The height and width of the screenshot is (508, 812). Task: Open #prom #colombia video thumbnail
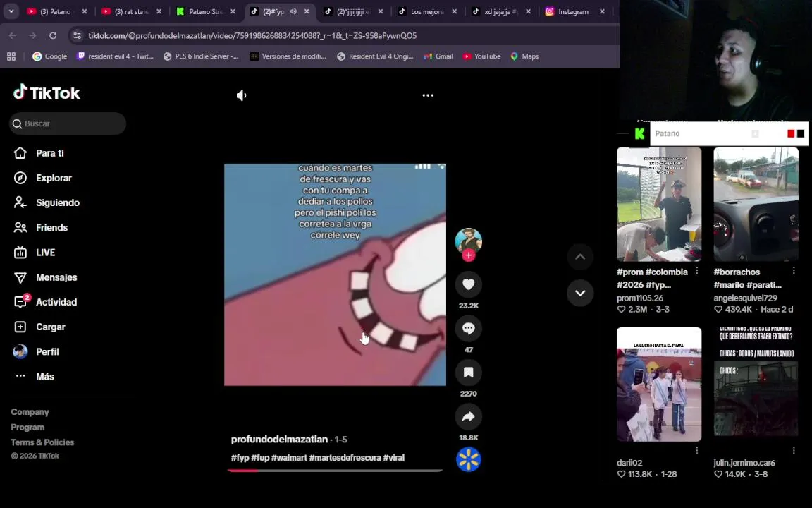659,204
